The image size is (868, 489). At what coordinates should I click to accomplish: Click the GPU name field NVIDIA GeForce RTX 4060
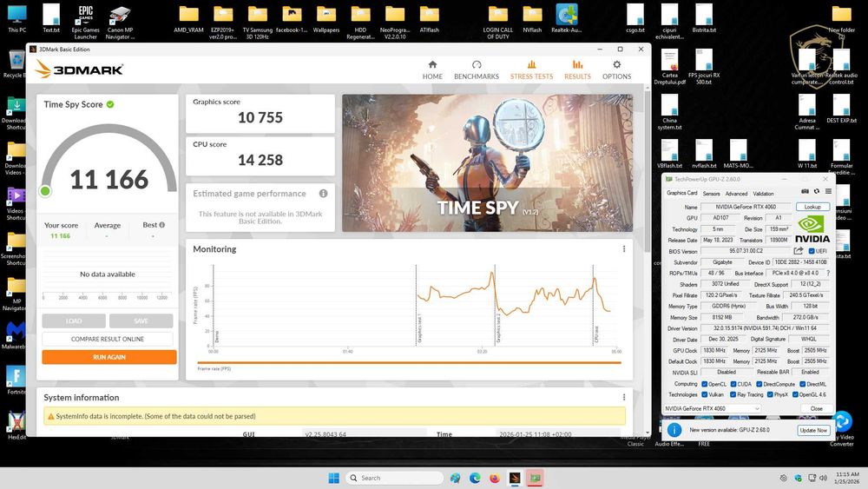click(x=746, y=207)
